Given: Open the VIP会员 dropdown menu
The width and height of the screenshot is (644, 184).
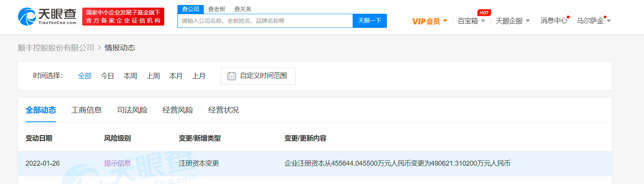Looking at the screenshot, I should point(429,21).
